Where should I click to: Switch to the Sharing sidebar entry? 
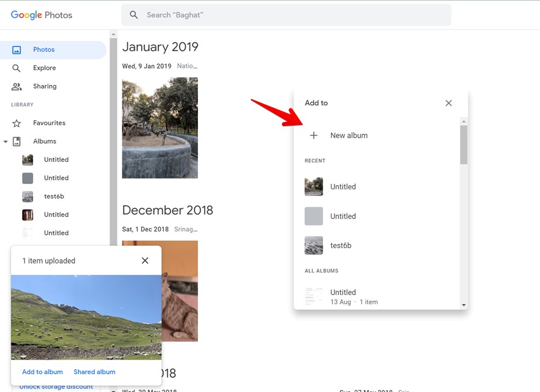[44, 86]
